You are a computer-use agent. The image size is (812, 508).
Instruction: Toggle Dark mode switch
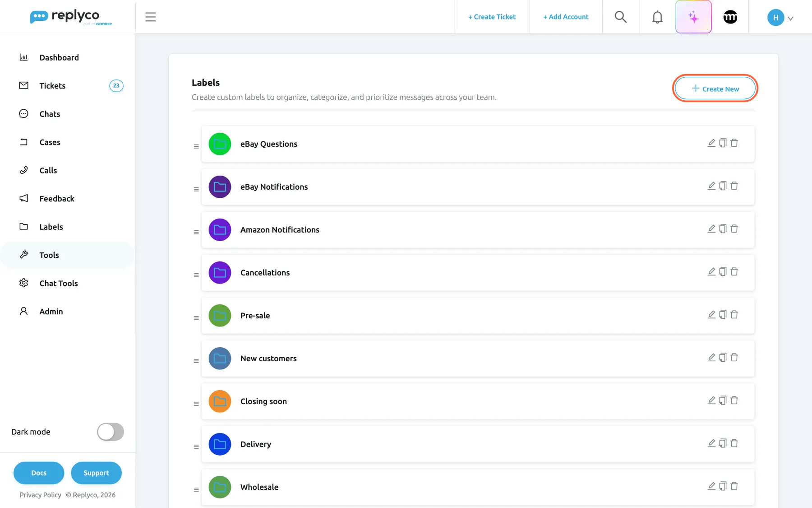click(x=111, y=432)
